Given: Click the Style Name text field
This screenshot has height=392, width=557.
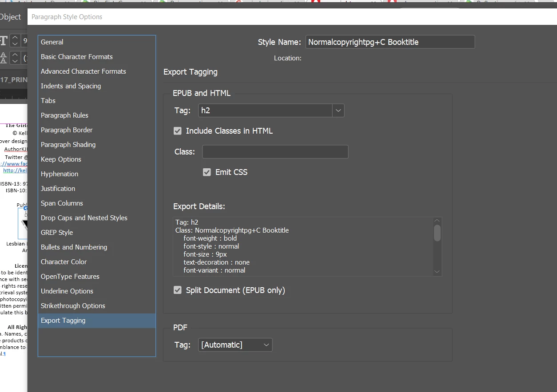Looking at the screenshot, I should [x=390, y=42].
